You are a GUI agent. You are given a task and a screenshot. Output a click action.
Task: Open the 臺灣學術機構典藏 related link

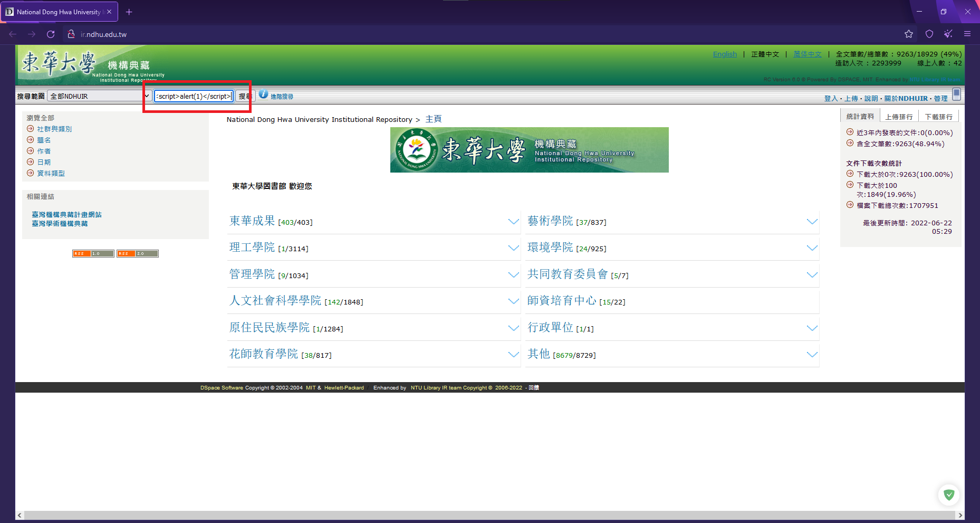point(60,224)
